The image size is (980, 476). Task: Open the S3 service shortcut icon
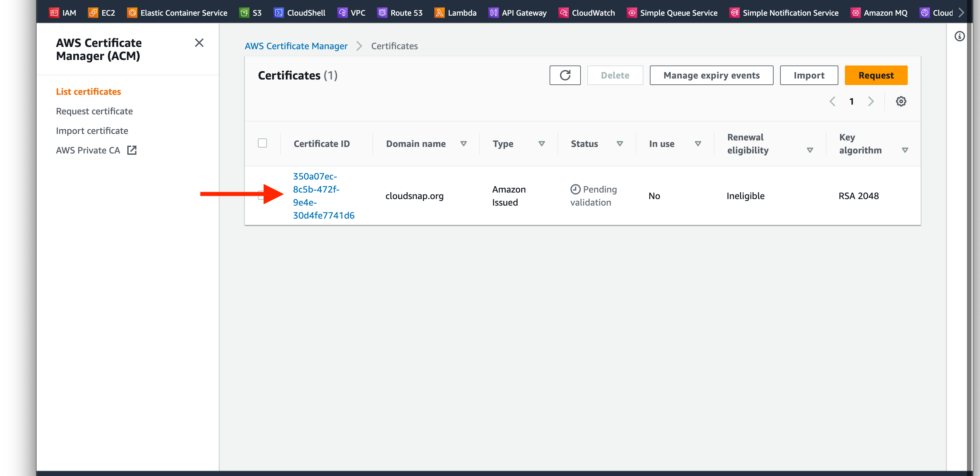pyautogui.click(x=244, y=13)
